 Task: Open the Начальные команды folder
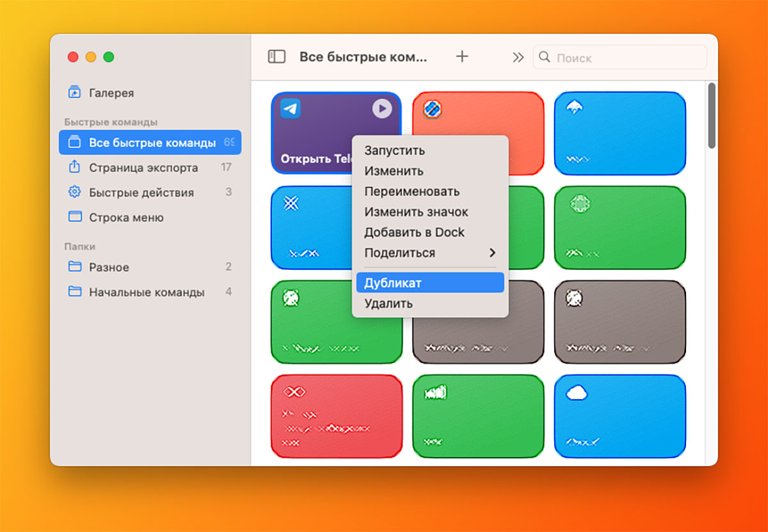[150, 292]
